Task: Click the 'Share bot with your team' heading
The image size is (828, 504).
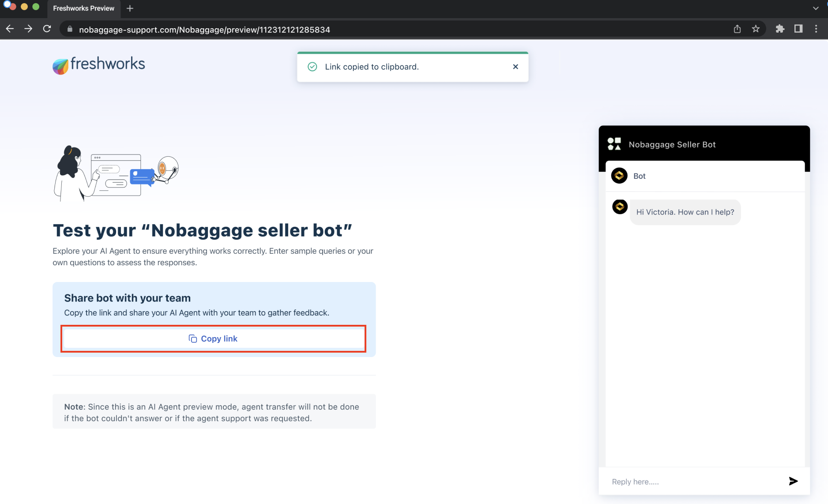Action: [x=127, y=298]
